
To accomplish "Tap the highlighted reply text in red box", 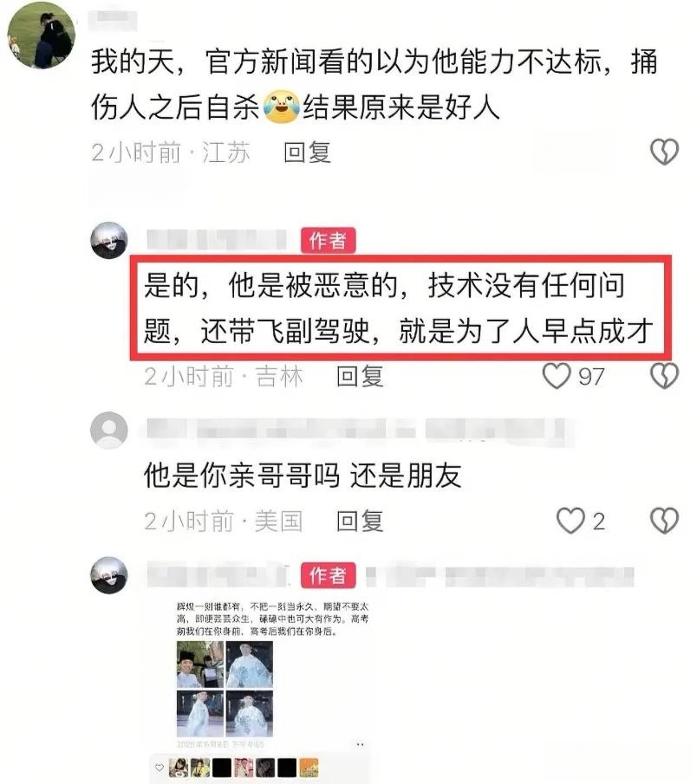I will coord(401,308).
